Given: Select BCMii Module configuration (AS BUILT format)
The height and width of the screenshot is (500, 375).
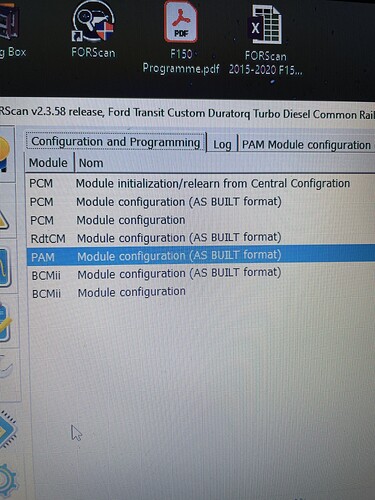Looking at the screenshot, I should point(201,274).
